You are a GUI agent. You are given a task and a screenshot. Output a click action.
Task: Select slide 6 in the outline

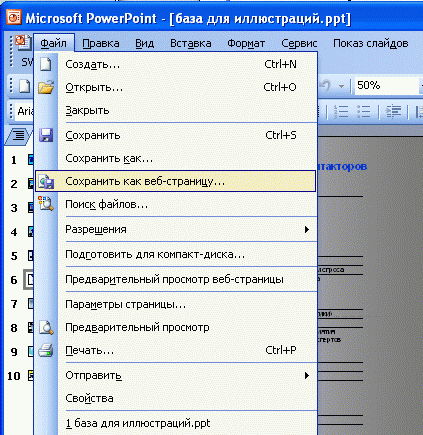coord(29,280)
